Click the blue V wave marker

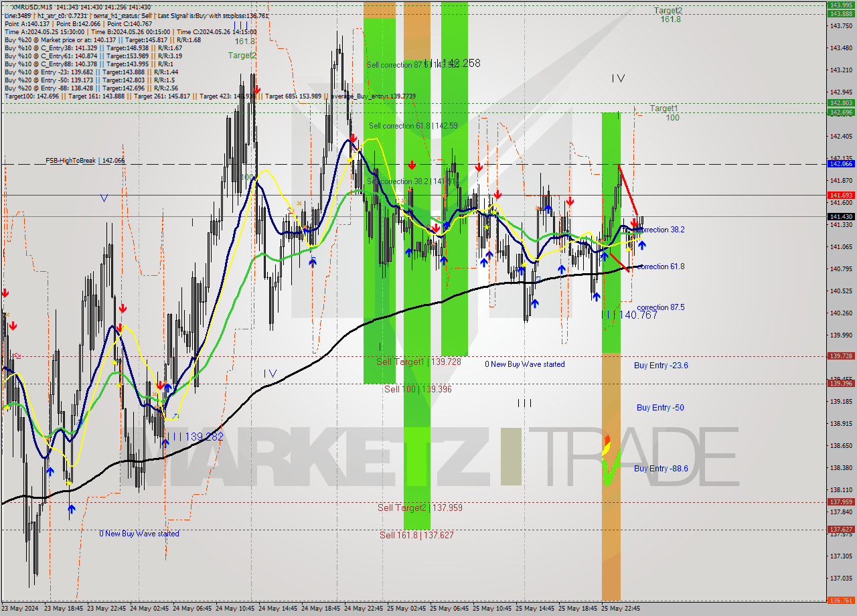[x=104, y=198]
